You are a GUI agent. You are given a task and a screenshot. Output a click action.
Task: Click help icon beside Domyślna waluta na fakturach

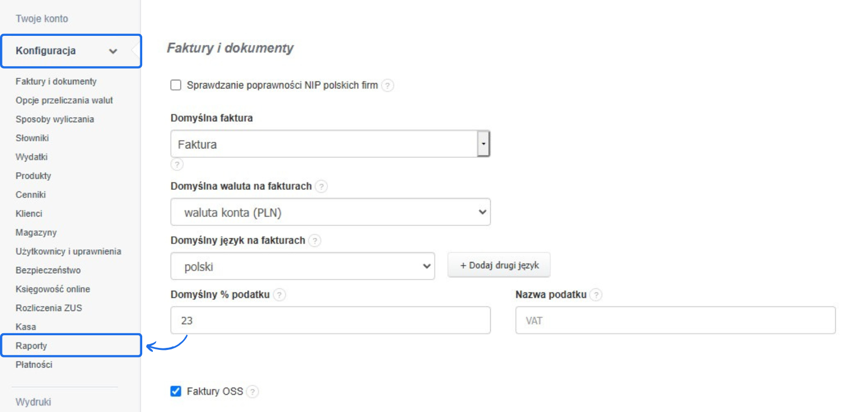[321, 186]
